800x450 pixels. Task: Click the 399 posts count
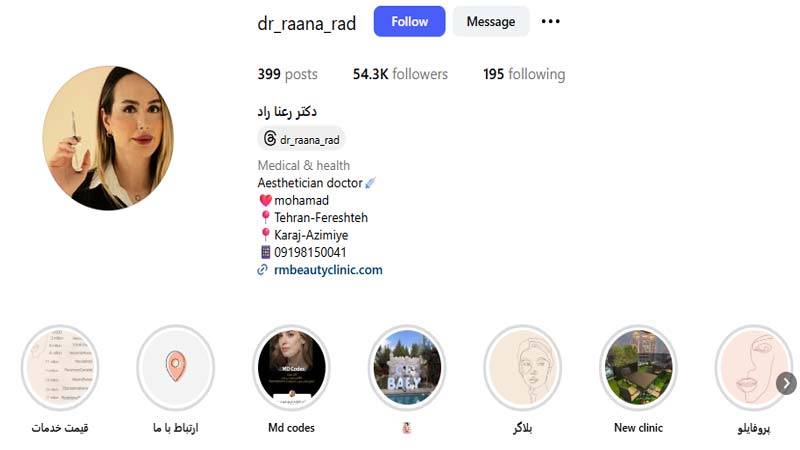click(287, 74)
